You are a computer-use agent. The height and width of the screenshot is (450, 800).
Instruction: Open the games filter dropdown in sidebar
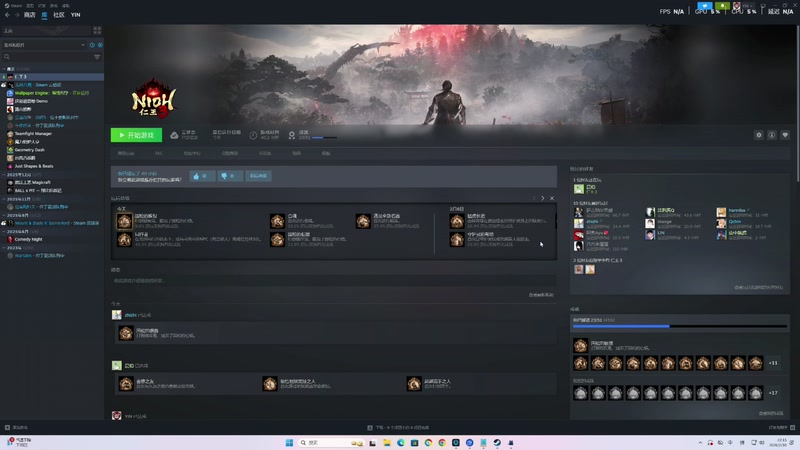pos(44,45)
